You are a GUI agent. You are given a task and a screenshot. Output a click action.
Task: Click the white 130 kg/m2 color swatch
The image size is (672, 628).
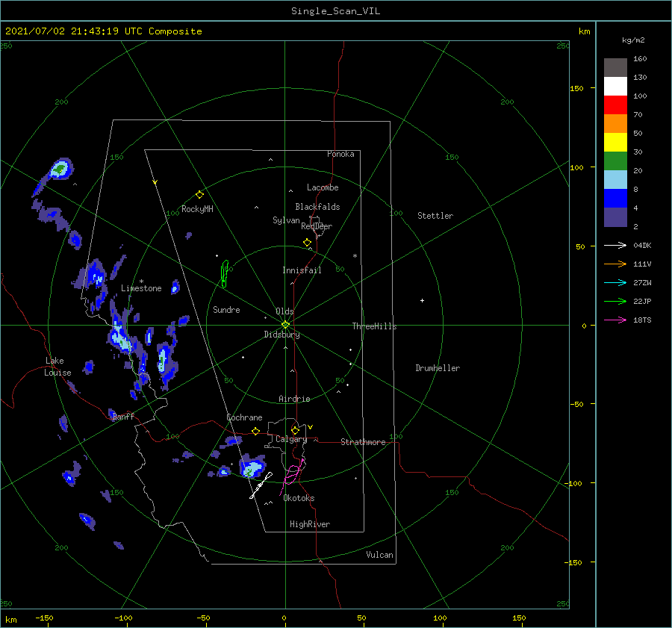(x=615, y=86)
